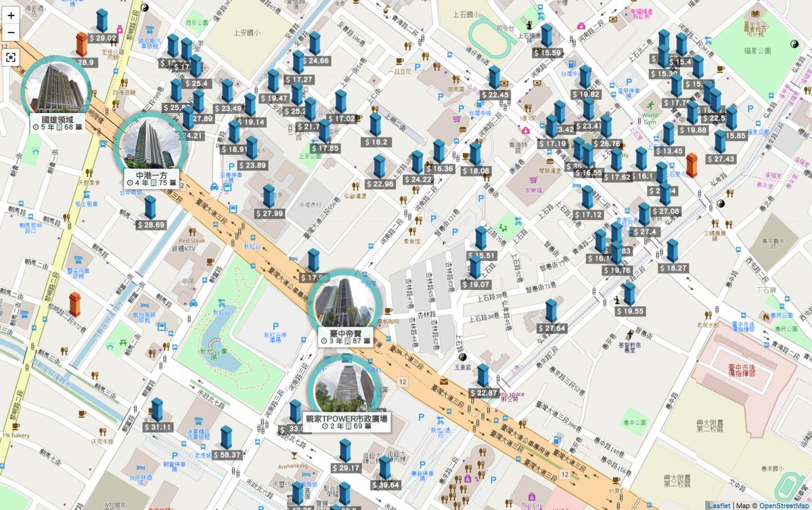
Task: Select the blue marker priced $ 13.45
Action: tap(668, 134)
